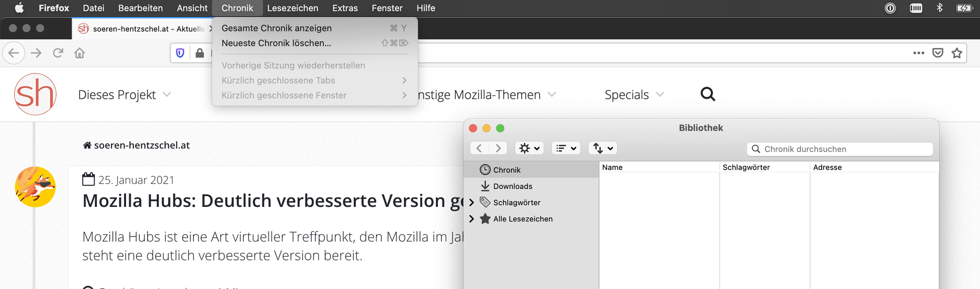Open the page actions three-dot menu
The image size is (980, 289).
919,53
